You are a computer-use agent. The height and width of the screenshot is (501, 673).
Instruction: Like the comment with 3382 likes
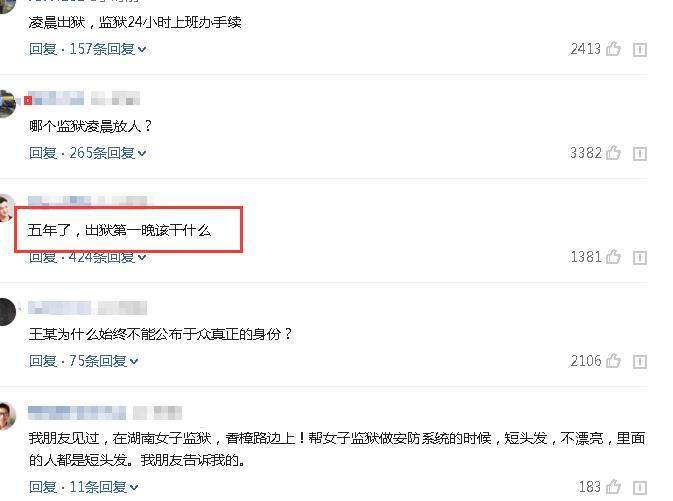(613, 152)
